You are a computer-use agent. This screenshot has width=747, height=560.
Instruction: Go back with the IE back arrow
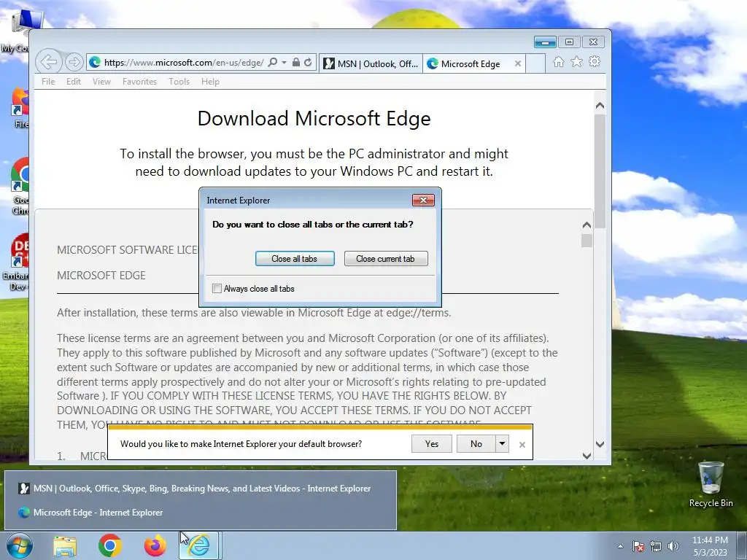pyautogui.click(x=48, y=62)
